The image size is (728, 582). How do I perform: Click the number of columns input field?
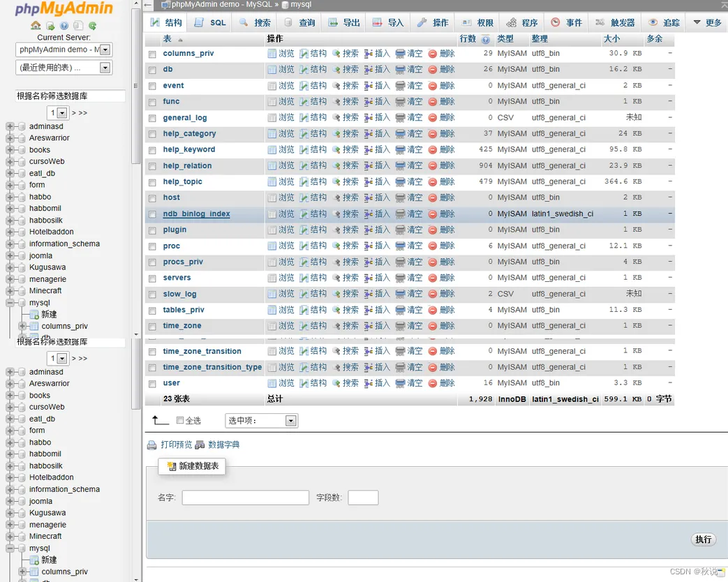[363, 498]
